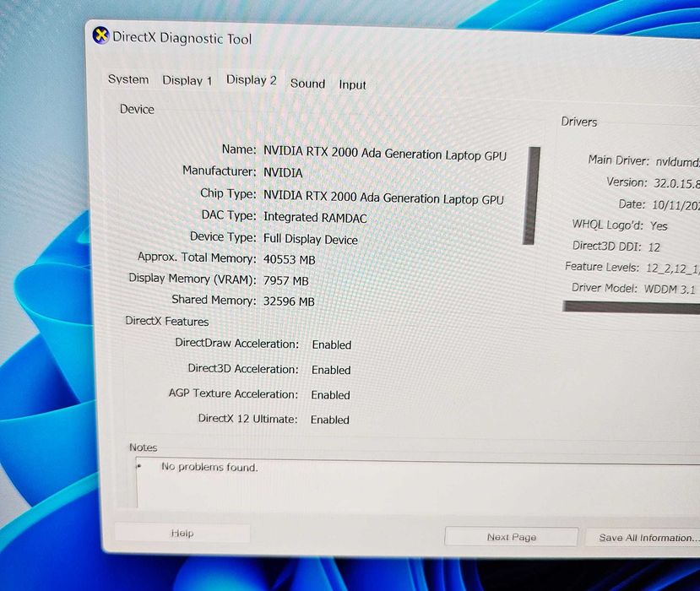Viewport: 700px width, 591px height.
Task: Click the driver Date value 10/11
Action: pos(676,205)
